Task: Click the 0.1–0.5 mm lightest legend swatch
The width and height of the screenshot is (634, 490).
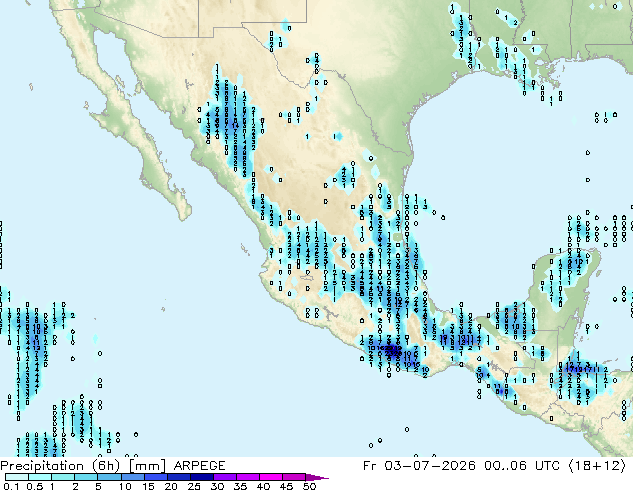Action: pos(17,477)
